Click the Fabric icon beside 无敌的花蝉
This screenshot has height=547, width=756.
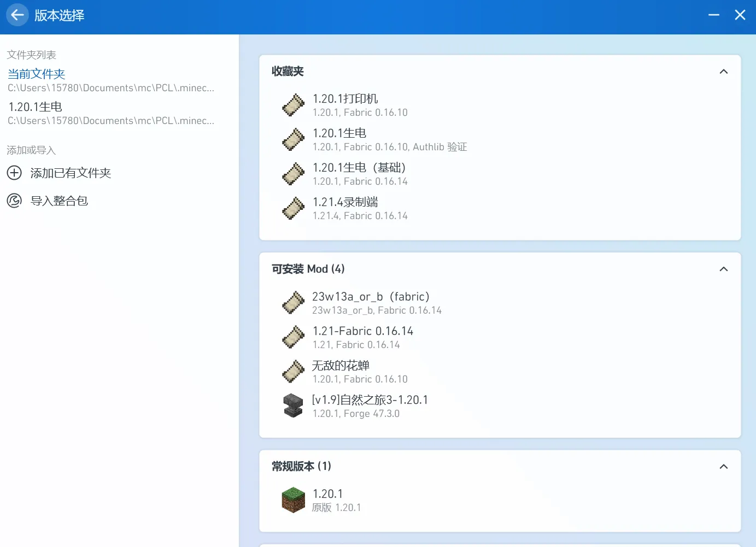point(293,372)
